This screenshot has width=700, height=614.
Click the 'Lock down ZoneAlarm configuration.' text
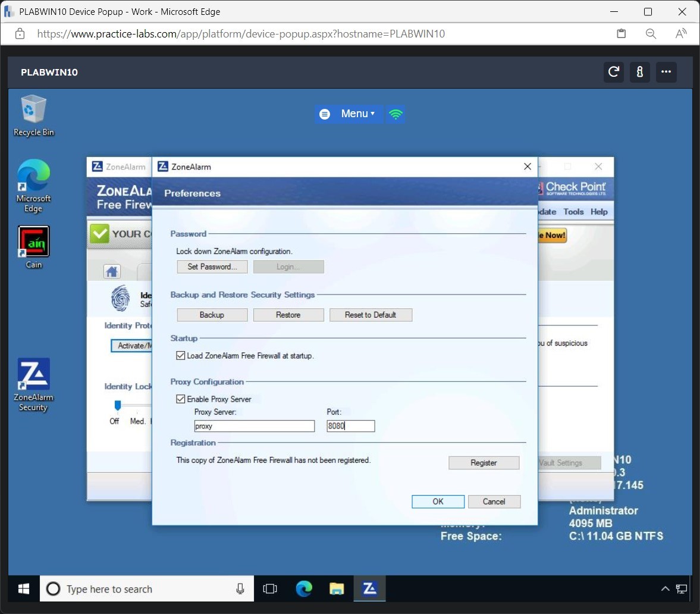(x=234, y=252)
